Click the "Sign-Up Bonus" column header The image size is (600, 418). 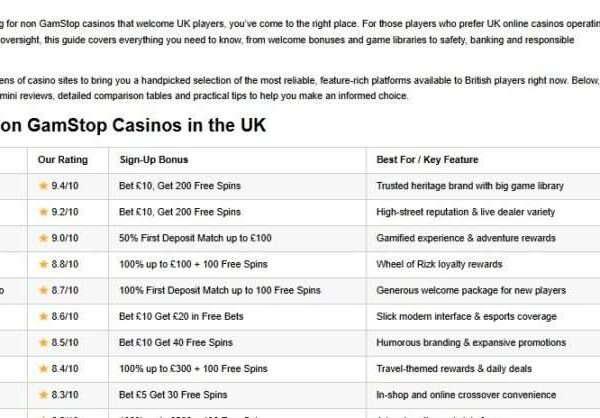153,160
